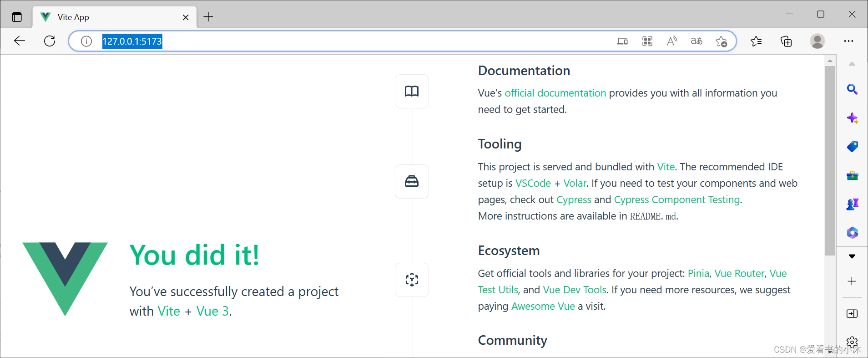The height and width of the screenshot is (358, 868).
Task: Collapse the sidebar list with up arrow
Action: click(852, 64)
